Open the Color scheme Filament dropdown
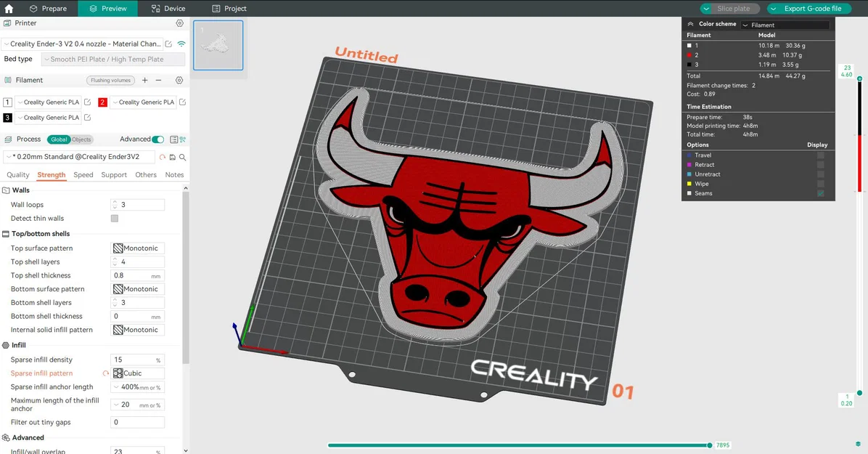This screenshot has width=868, height=454. pos(785,25)
